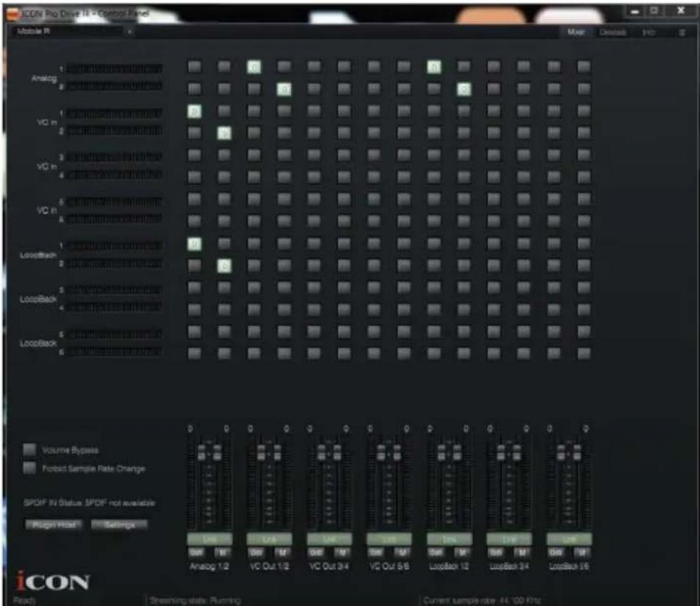This screenshot has width=700, height=606.
Task: Switch to the Info tab
Action: click(648, 32)
